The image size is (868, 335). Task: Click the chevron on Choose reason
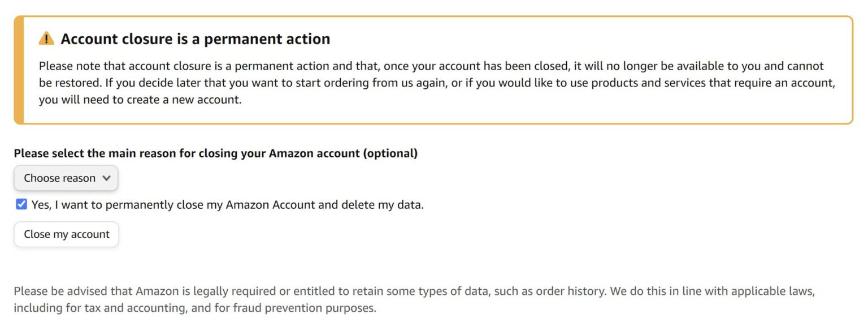point(106,178)
